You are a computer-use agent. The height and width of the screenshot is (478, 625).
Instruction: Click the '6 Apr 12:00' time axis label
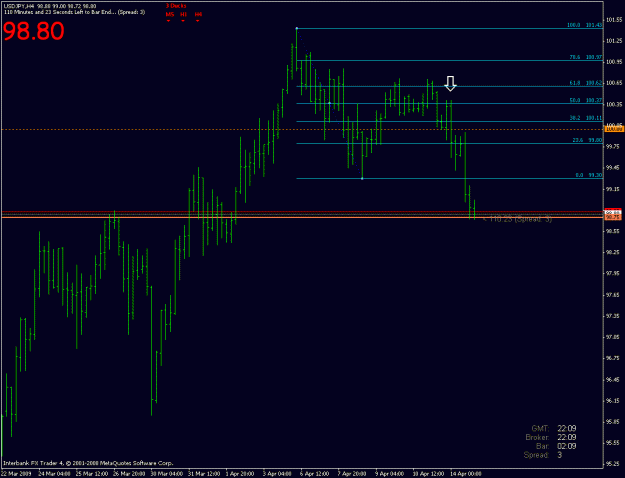314,474
